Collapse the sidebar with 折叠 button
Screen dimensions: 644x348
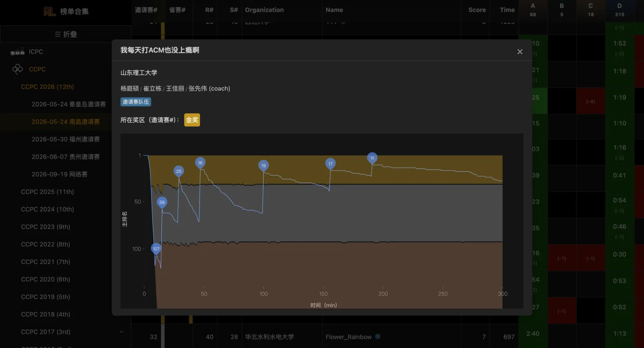click(x=66, y=34)
